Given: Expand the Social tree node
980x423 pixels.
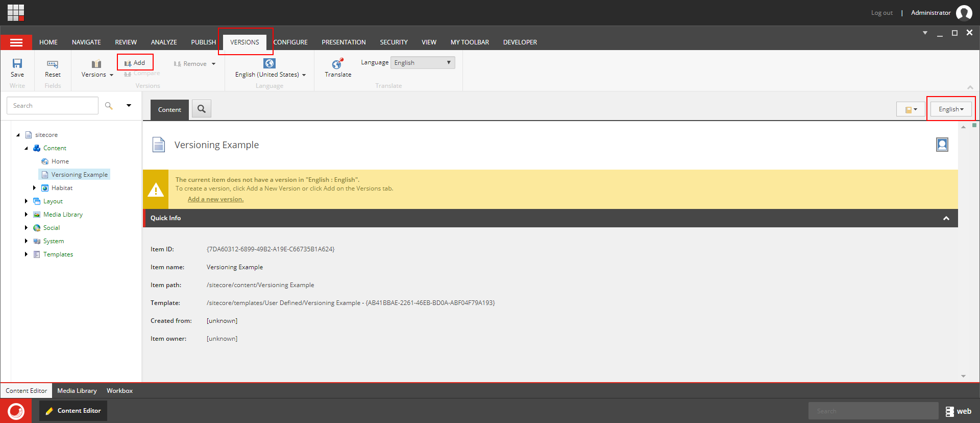Looking at the screenshot, I should click(x=26, y=228).
